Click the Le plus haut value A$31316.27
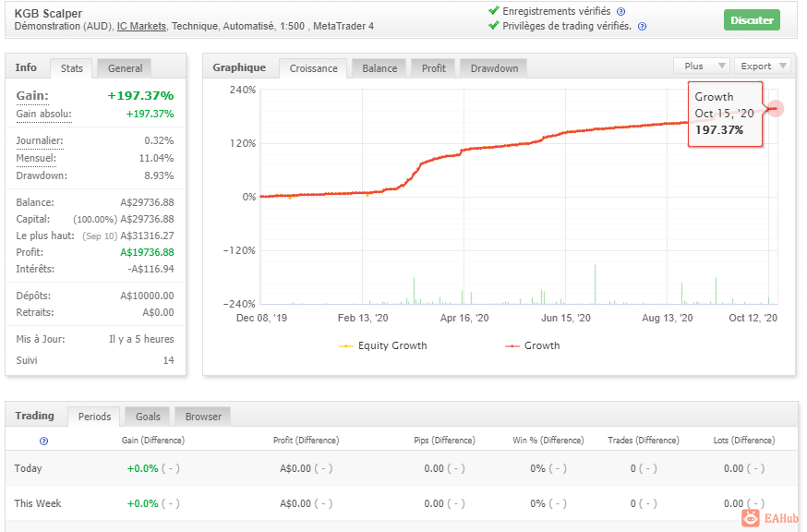807x532 pixels. pyautogui.click(x=147, y=236)
